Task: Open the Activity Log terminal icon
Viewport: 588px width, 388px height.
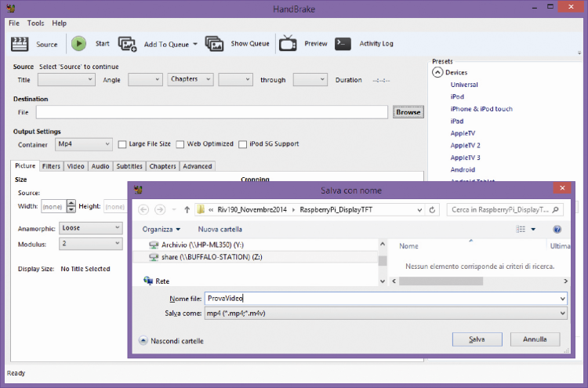Action: [x=343, y=43]
